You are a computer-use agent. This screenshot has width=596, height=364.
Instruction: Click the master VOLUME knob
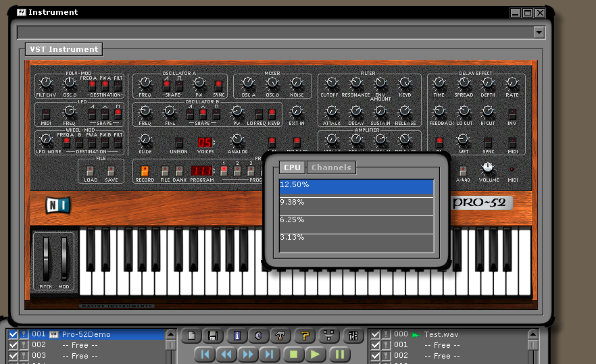(488, 167)
